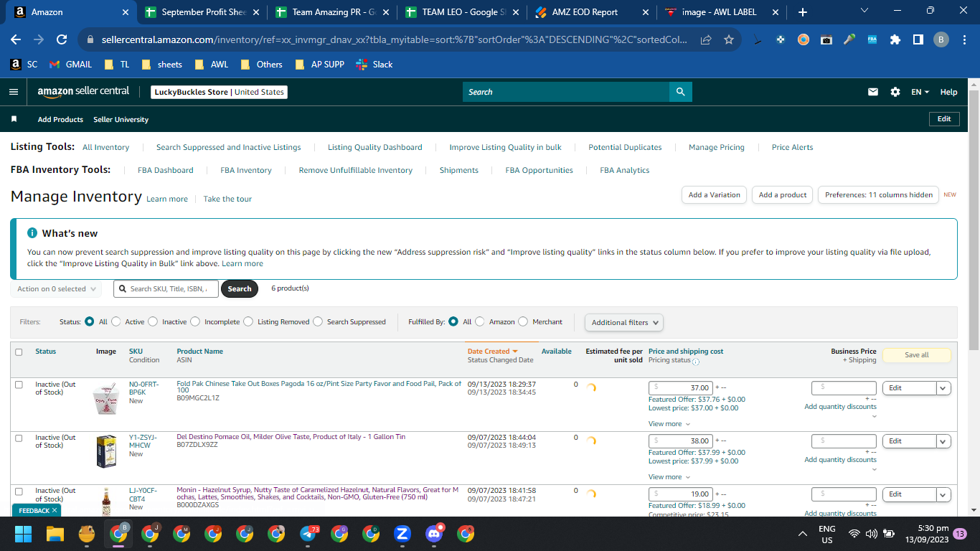980x551 pixels.
Task: Open the SC bookmark in the bookmarks bar
Action: pos(24,65)
